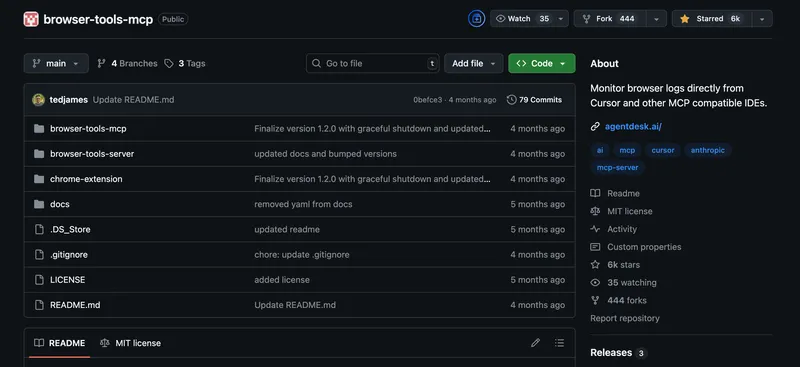Open the 4 Branches link

(128, 63)
